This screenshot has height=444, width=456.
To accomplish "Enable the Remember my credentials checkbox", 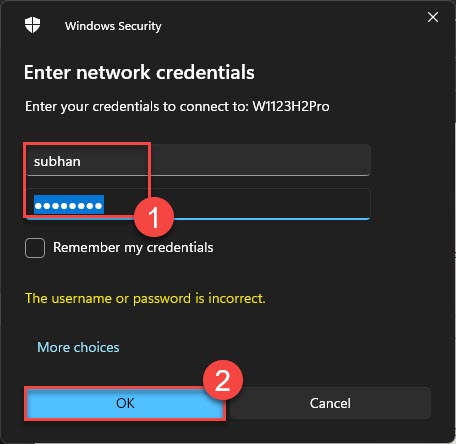I will tap(35, 248).
